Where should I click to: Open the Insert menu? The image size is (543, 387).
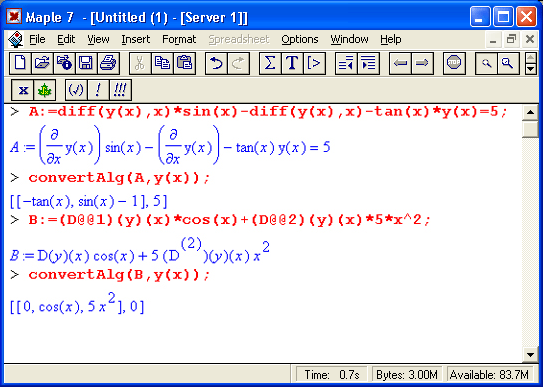pos(136,39)
